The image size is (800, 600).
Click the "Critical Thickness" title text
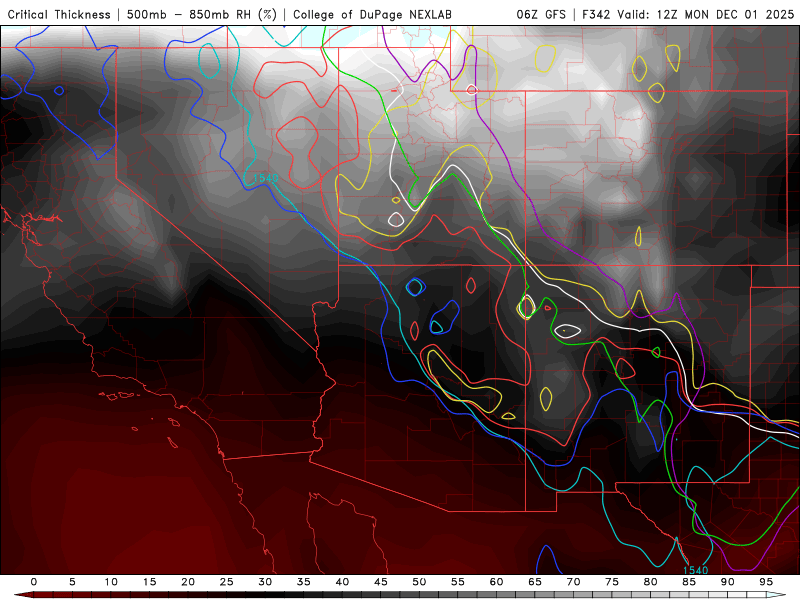[x=59, y=15]
